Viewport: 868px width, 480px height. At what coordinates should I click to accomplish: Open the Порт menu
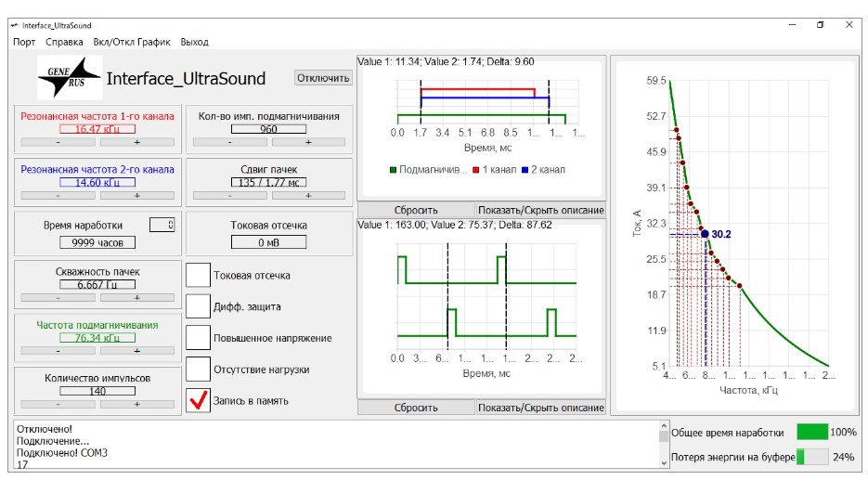point(25,42)
